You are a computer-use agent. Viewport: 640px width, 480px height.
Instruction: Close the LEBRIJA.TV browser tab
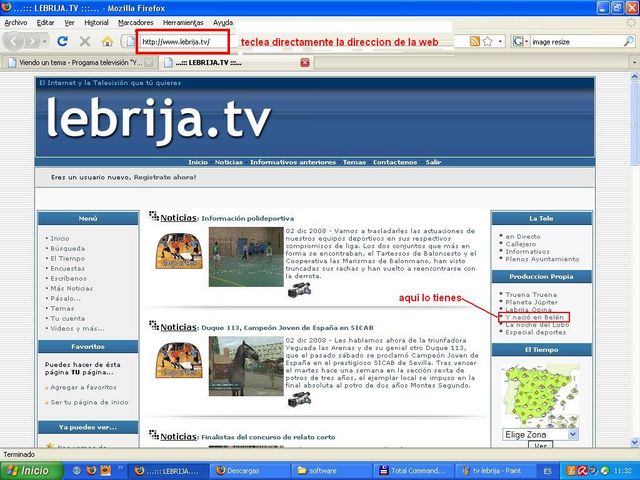[x=305, y=62]
